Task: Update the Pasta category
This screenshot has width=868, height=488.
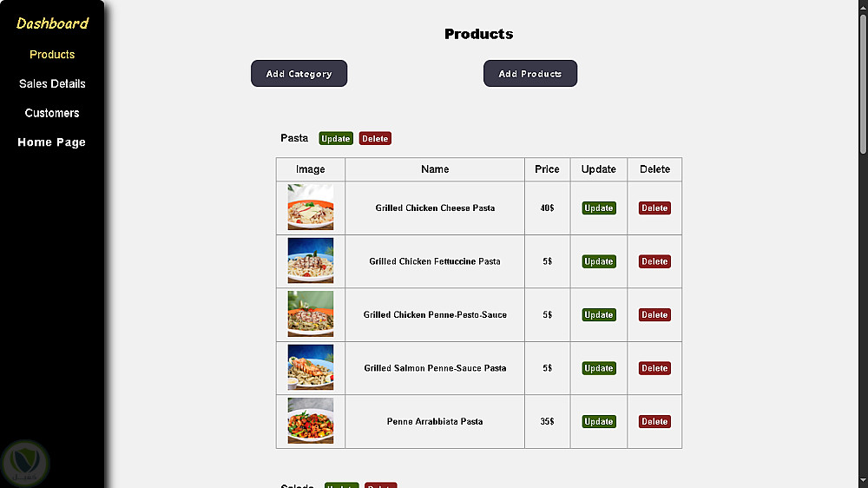Action: tap(336, 139)
